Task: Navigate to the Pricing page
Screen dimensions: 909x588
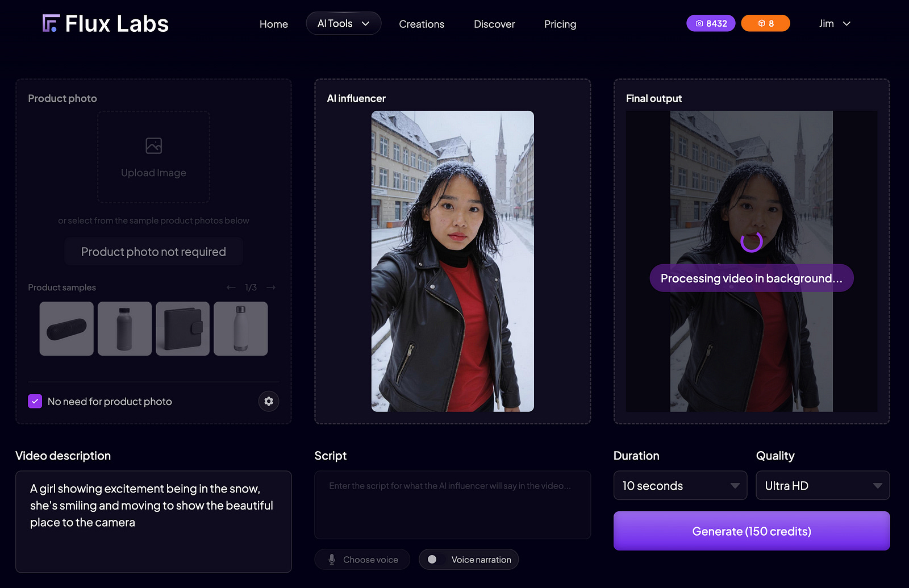Action: click(x=560, y=24)
